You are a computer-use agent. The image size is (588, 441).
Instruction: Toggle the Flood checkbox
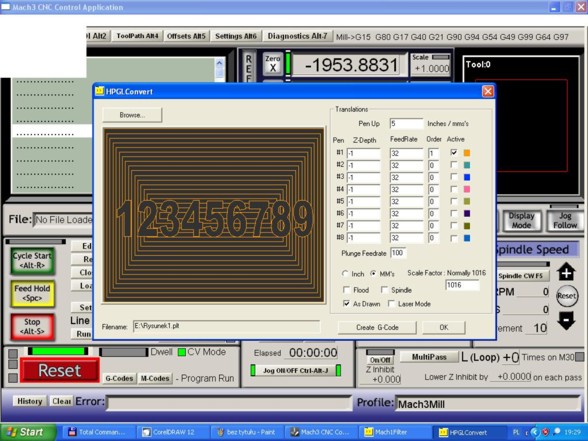pos(346,290)
